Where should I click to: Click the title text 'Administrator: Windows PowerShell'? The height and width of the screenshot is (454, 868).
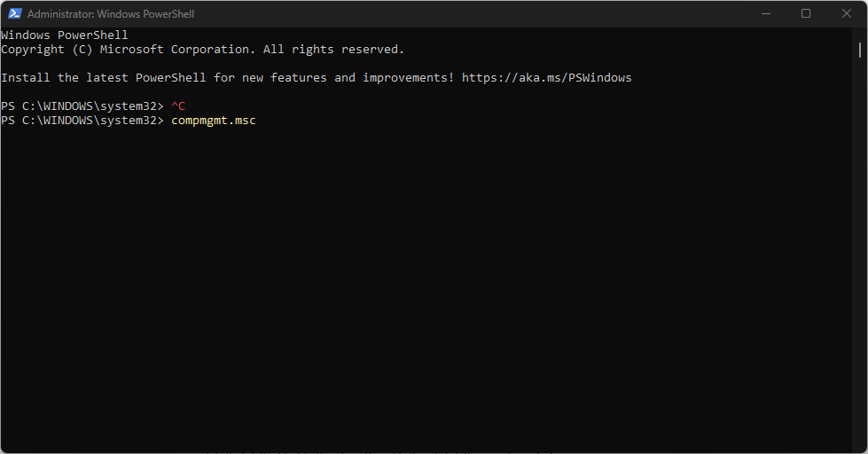coord(111,14)
